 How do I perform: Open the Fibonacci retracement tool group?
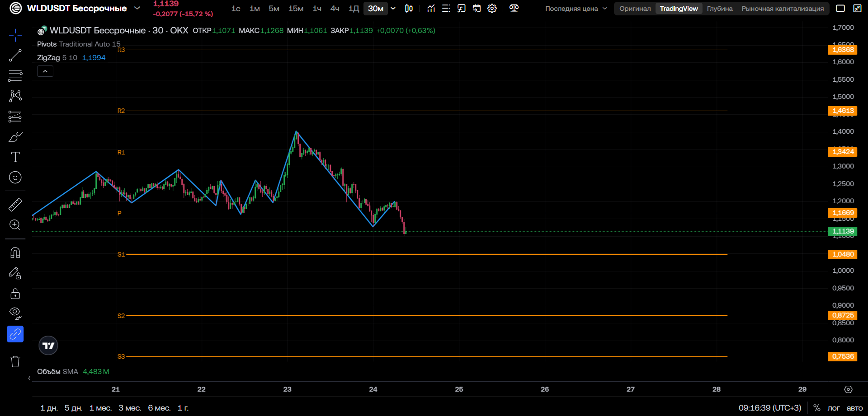coord(15,76)
